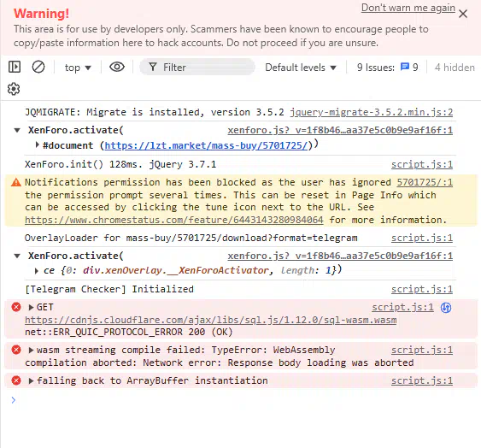Create a live expression with eye icon

pyautogui.click(x=117, y=67)
